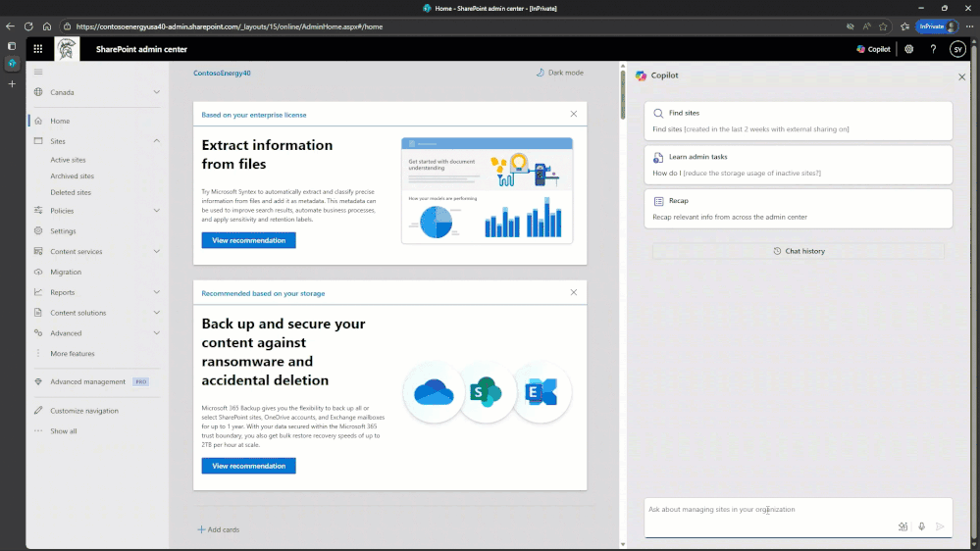Viewport: 980px width, 551px height.
Task: Open Copilot from the top header
Action: click(873, 49)
